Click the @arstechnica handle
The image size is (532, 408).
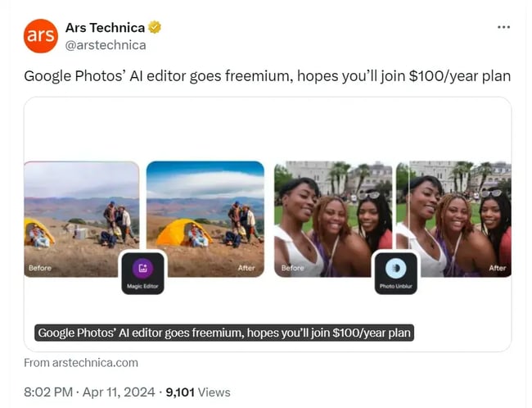tap(106, 45)
